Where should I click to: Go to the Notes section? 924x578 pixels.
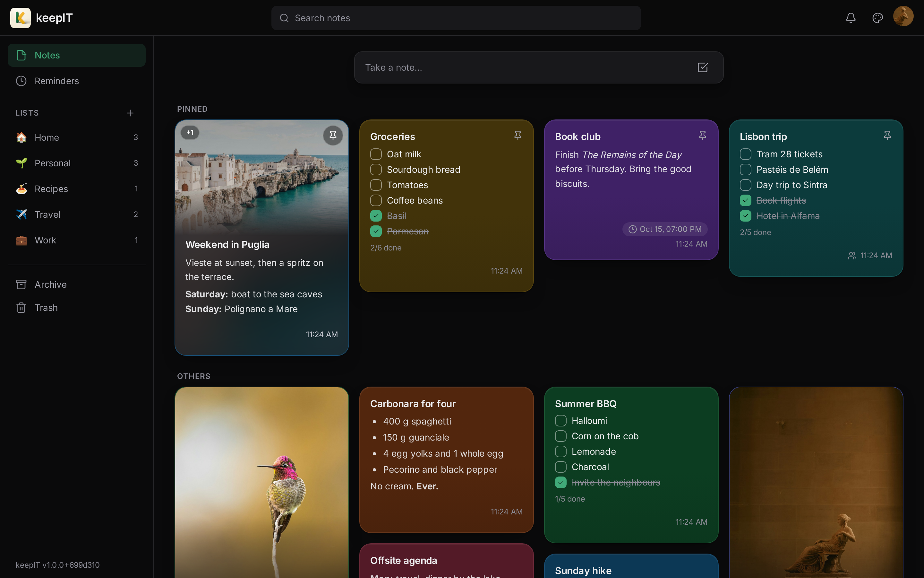[76, 56]
